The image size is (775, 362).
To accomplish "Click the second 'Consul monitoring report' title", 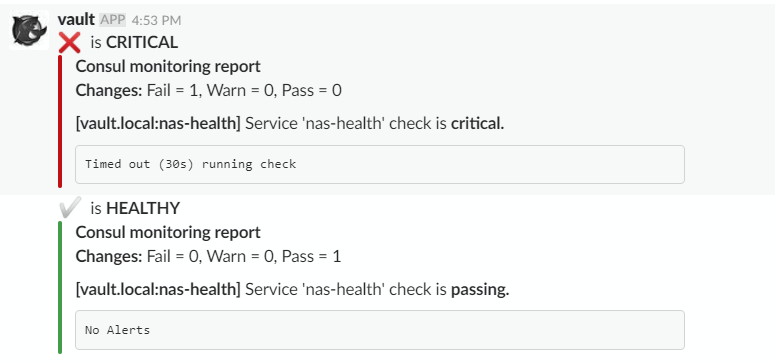I will point(168,232).
